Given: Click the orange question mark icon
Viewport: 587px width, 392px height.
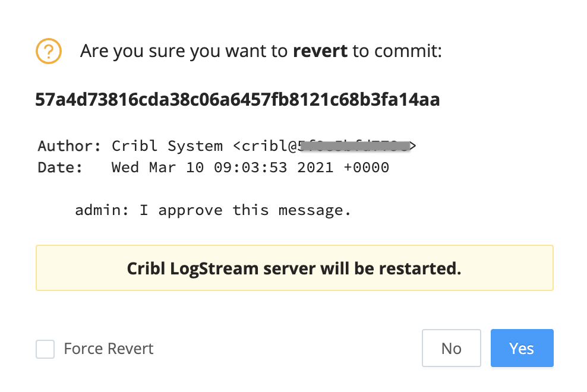Looking at the screenshot, I should [49, 51].
